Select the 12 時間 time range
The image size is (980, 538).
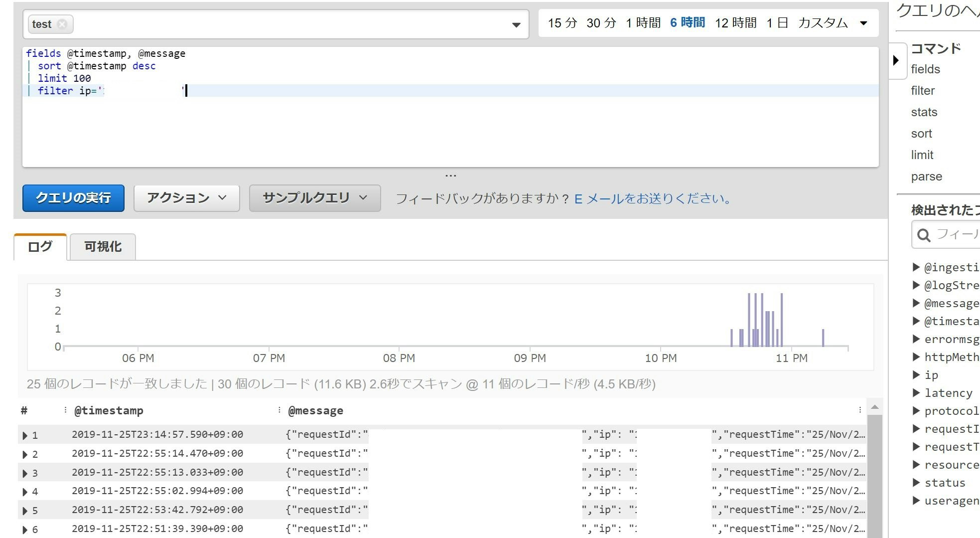pos(736,23)
